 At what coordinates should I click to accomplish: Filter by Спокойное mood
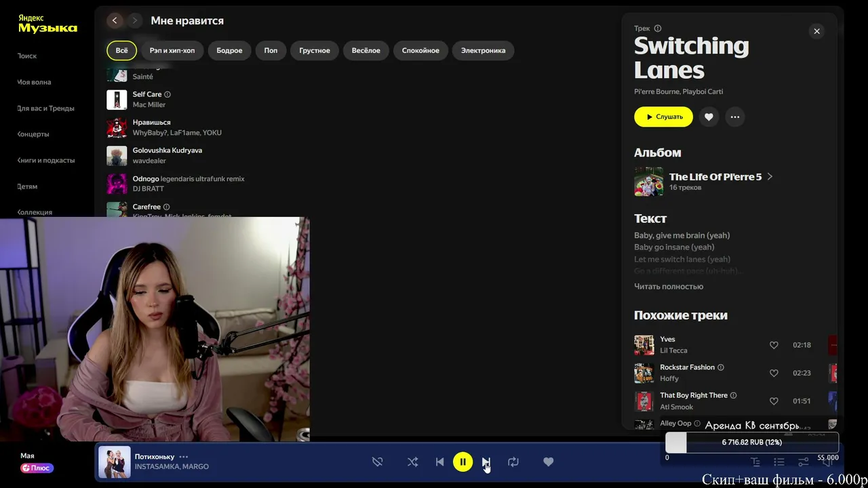pos(420,50)
